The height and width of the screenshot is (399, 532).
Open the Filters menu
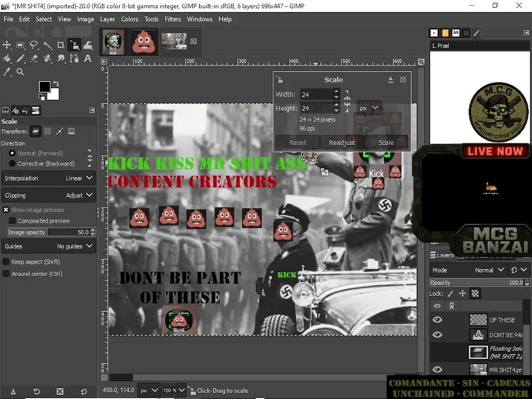173,19
